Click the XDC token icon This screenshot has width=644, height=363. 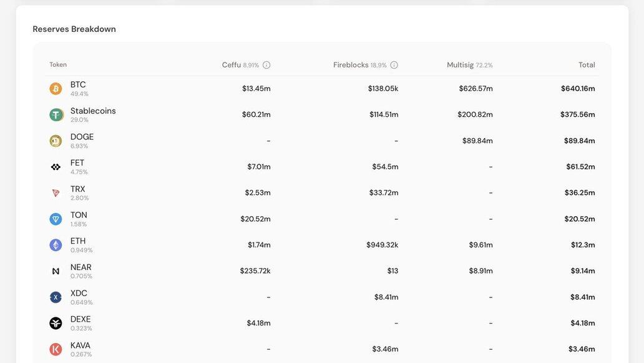coord(56,297)
